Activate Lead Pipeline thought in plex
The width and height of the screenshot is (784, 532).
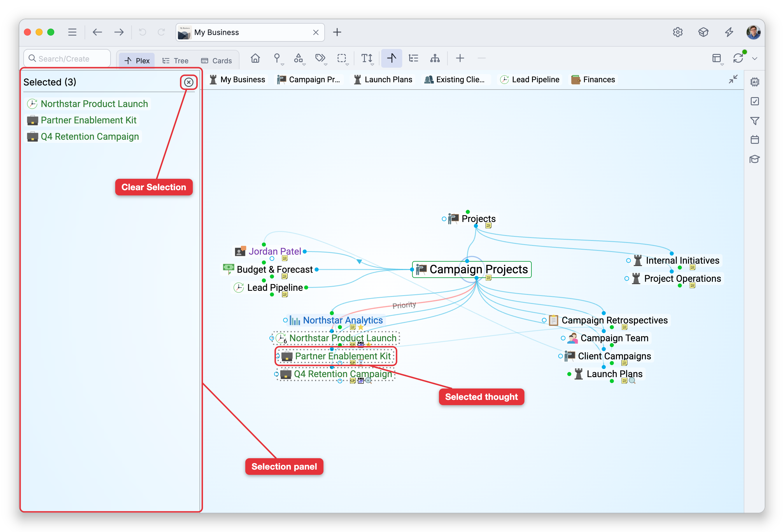pos(274,287)
